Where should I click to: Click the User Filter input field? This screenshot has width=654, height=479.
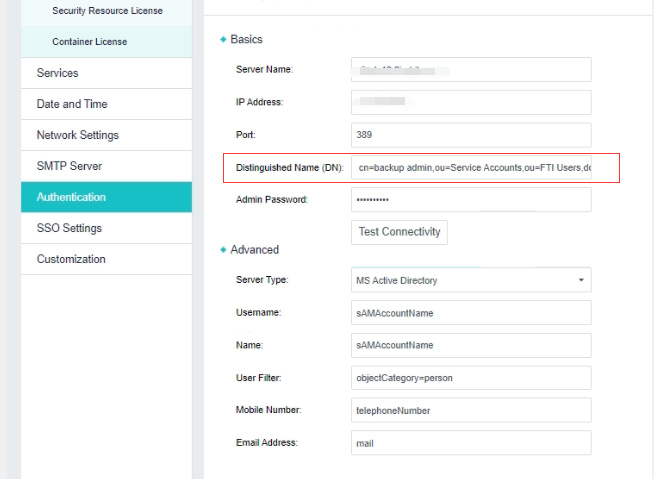(471, 378)
